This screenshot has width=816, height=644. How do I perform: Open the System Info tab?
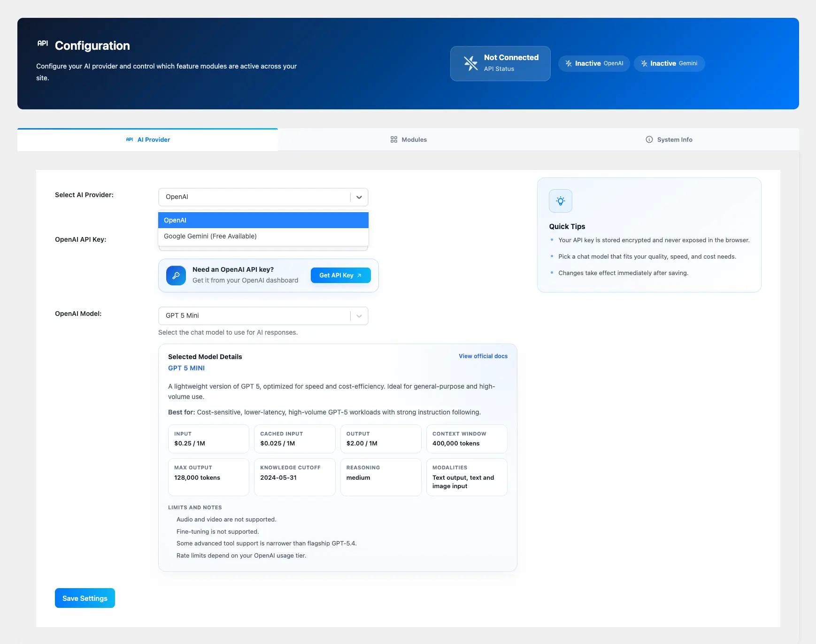(669, 139)
